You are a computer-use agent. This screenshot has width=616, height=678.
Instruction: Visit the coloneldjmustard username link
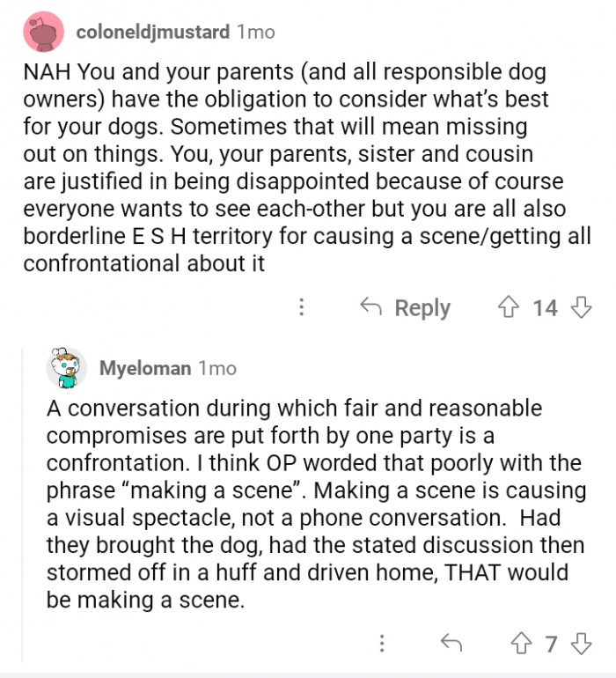tap(152, 33)
